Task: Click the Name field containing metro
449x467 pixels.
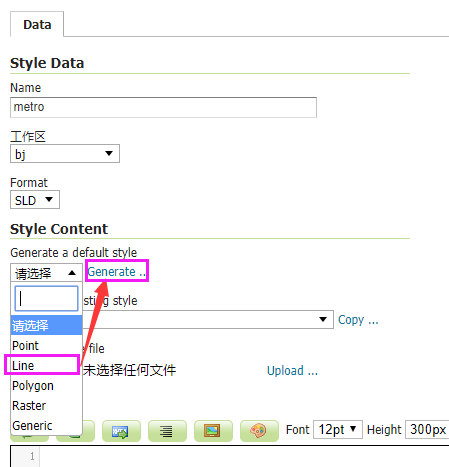Action: coord(163,107)
